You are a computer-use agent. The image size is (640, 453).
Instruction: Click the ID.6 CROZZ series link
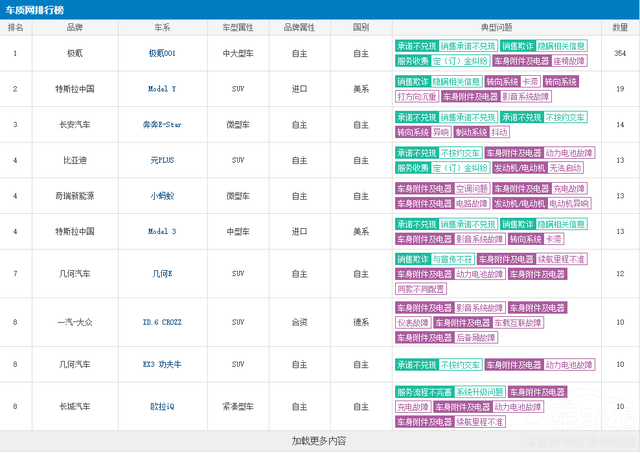(161, 322)
